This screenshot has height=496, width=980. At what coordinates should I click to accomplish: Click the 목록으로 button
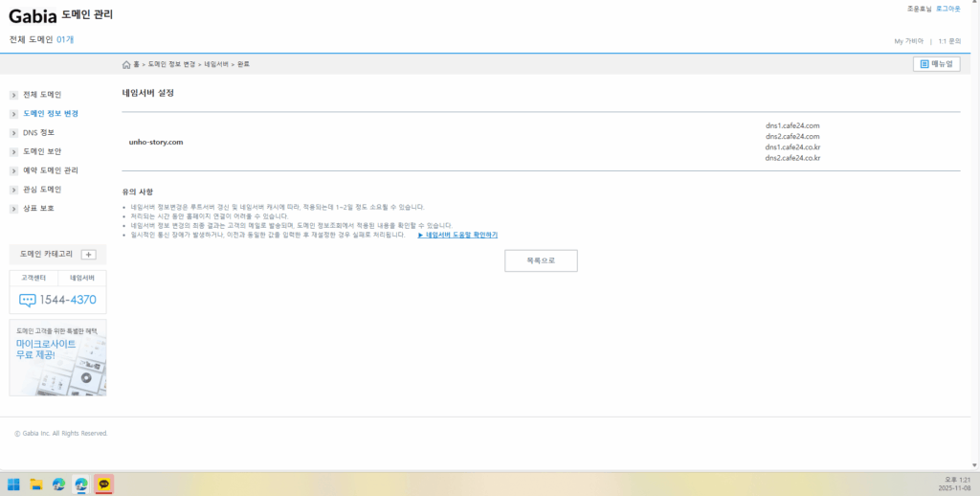pyautogui.click(x=541, y=260)
